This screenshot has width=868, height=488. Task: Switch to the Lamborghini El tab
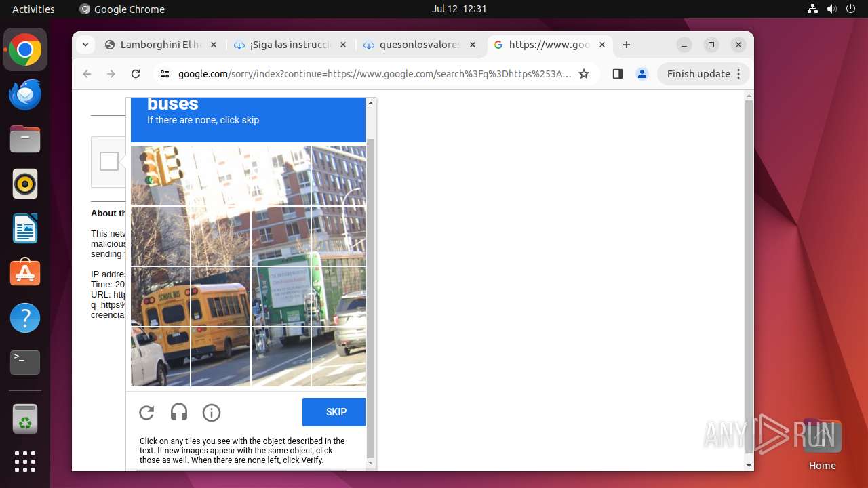[161, 45]
